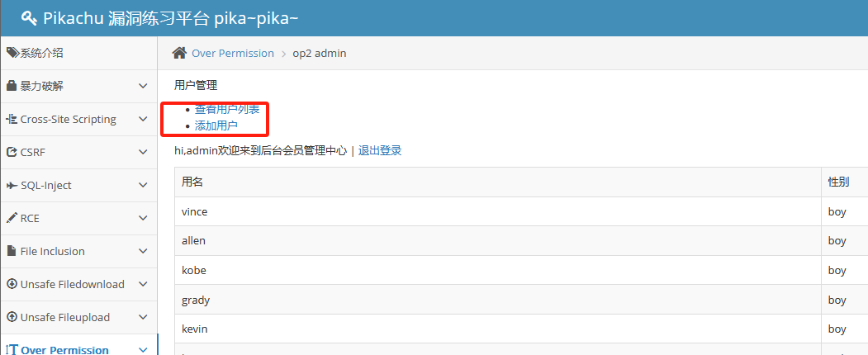Click the lock icon beside 暴力破解
Image resolution: width=868 pixels, height=355 pixels.
12,86
